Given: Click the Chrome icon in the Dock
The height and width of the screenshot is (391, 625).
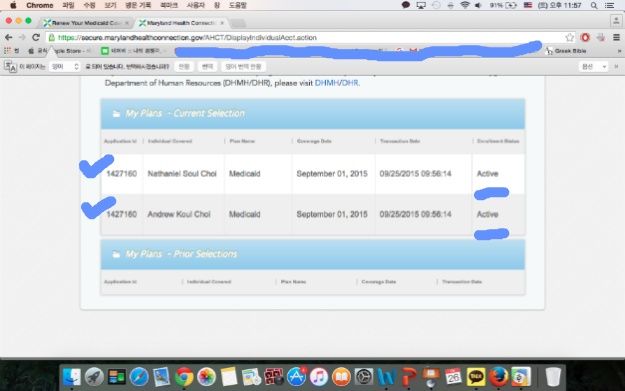Looking at the screenshot, I should coord(184,377).
